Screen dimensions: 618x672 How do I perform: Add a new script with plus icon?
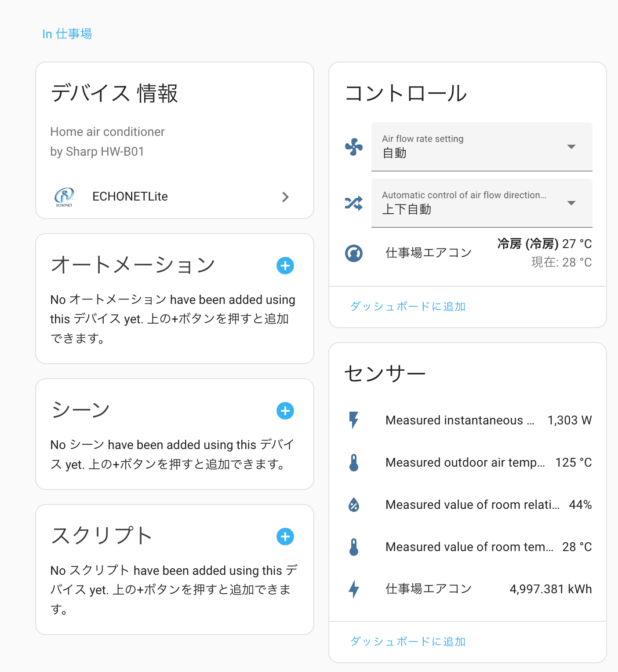point(285,537)
